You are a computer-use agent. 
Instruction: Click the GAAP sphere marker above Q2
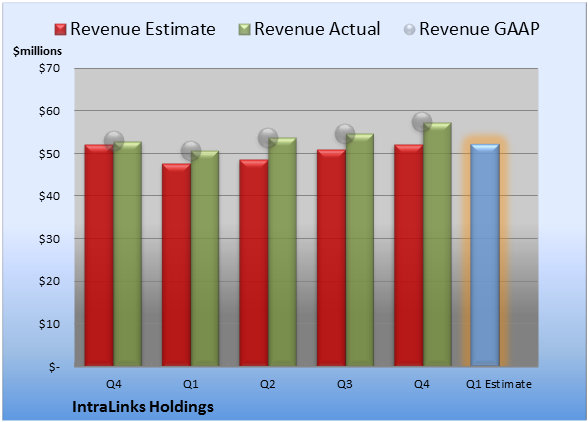coord(268,138)
